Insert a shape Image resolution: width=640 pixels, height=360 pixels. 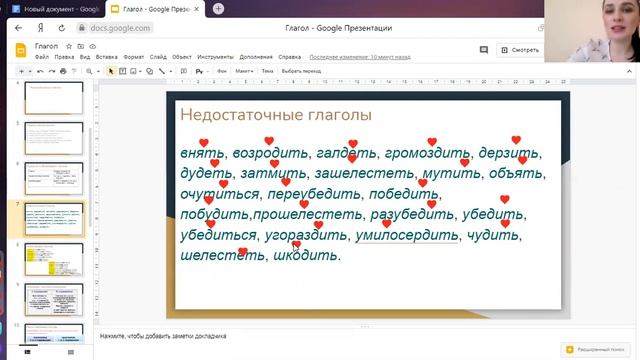coord(149,71)
